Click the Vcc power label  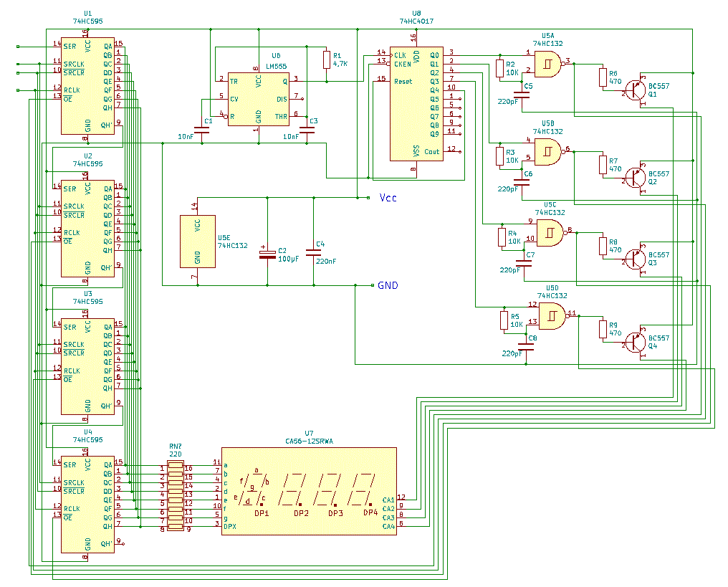click(388, 198)
